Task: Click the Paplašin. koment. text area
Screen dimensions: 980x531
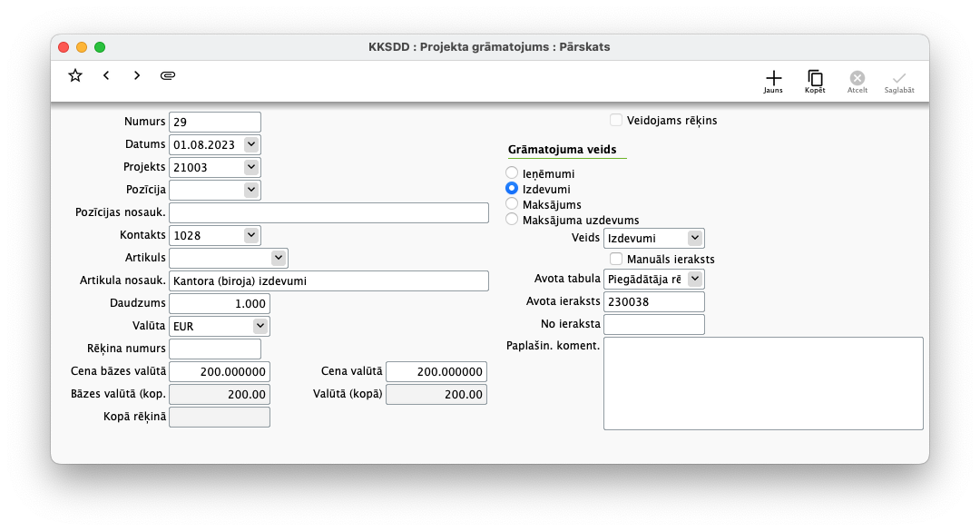Action: point(762,383)
